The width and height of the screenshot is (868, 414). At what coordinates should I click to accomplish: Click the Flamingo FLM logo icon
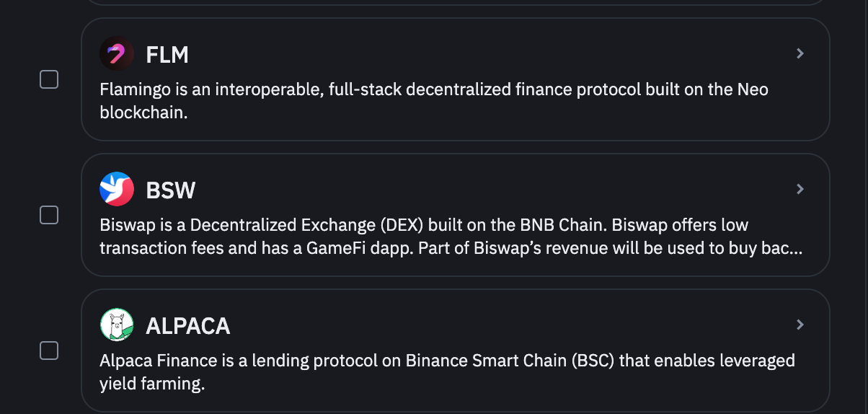(117, 54)
